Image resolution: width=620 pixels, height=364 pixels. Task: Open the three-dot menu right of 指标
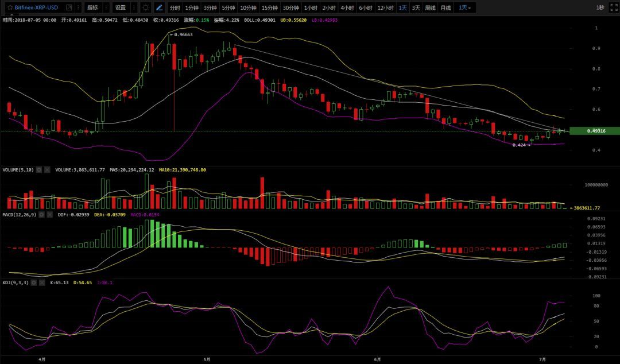point(106,7)
